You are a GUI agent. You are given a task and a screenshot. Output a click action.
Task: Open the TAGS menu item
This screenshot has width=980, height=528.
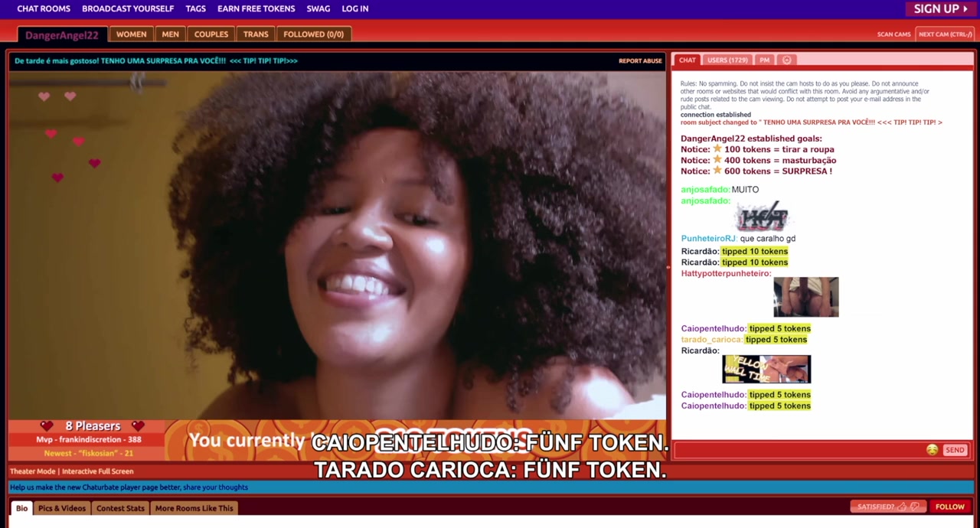tap(195, 8)
